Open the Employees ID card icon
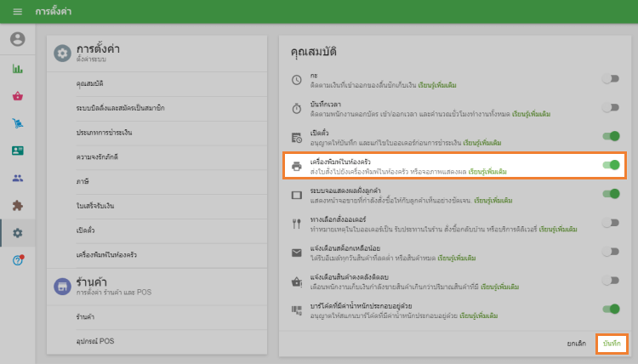This screenshot has height=364, width=638. (x=17, y=151)
